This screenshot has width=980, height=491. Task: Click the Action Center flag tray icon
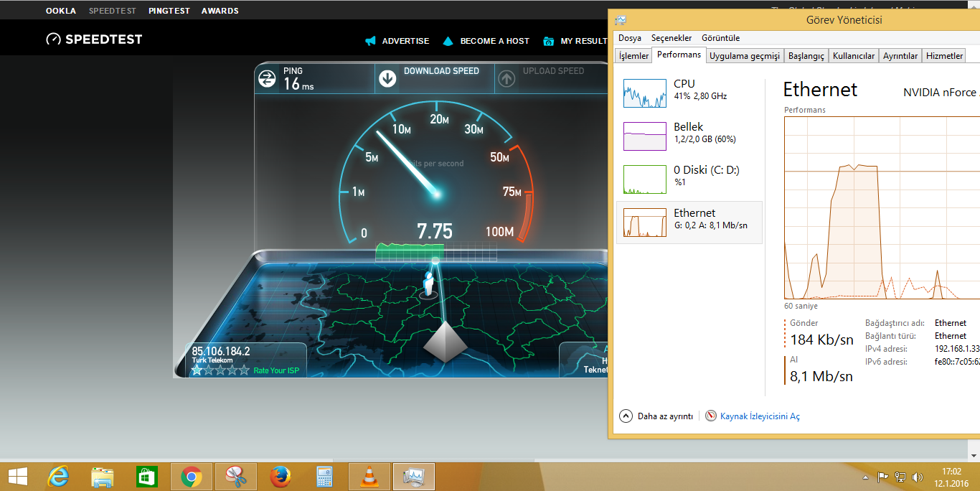(x=883, y=477)
